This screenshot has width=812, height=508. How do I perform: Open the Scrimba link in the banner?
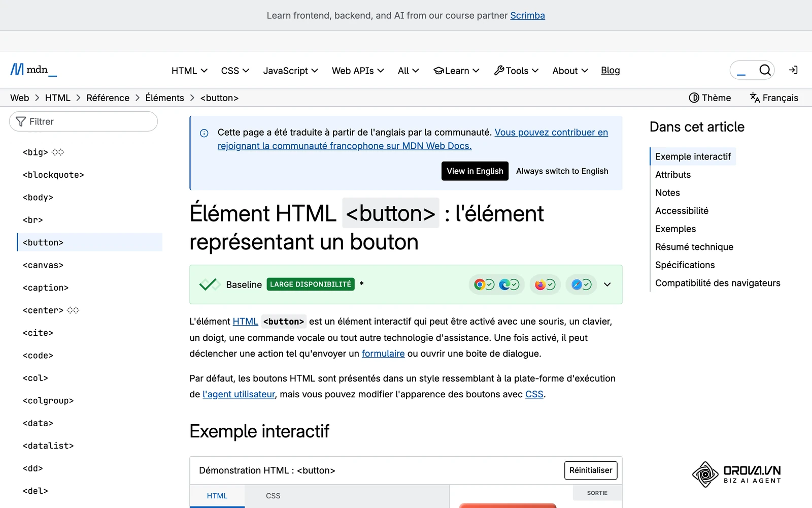tap(527, 15)
